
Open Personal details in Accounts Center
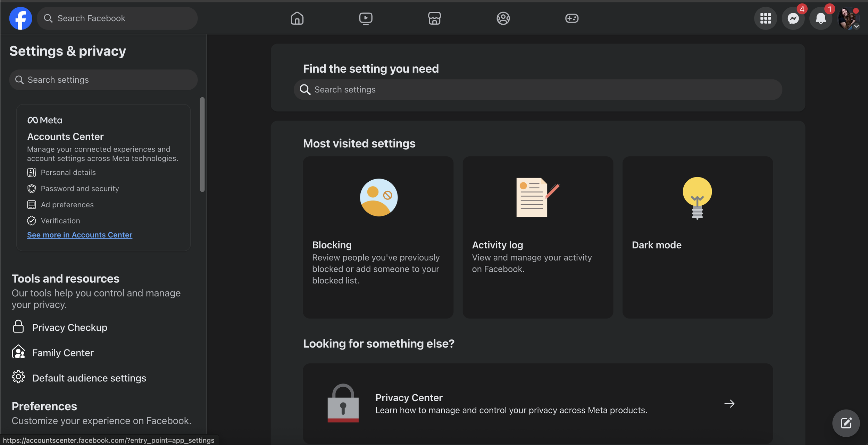[68, 172]
